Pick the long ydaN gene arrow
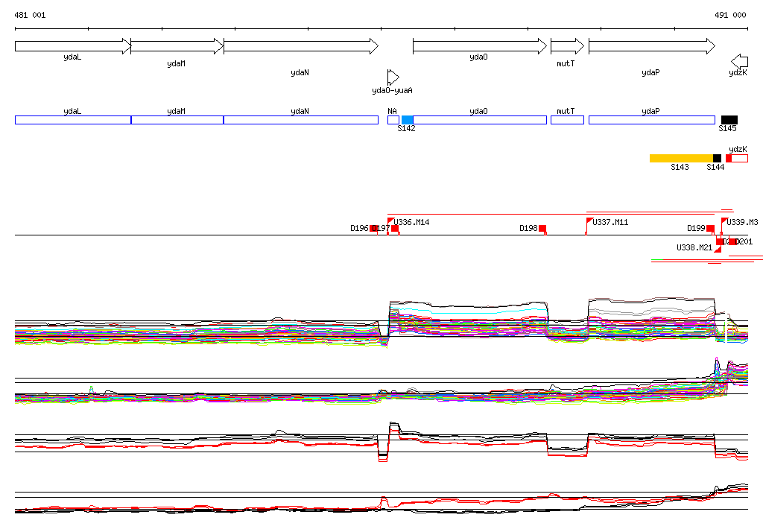This screenshot has width=763, height=532. [301, 46]
